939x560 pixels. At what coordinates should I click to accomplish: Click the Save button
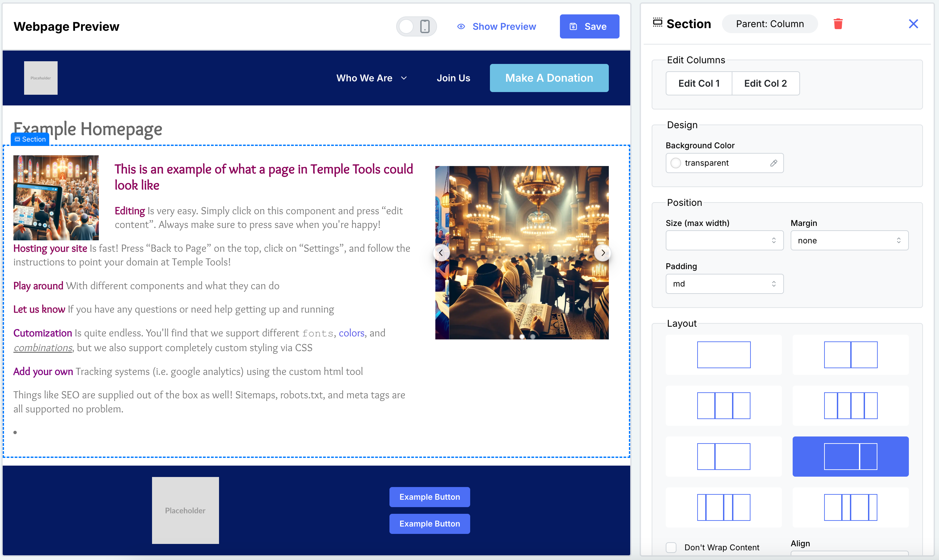pyautogui.click(x=588, y=26)
